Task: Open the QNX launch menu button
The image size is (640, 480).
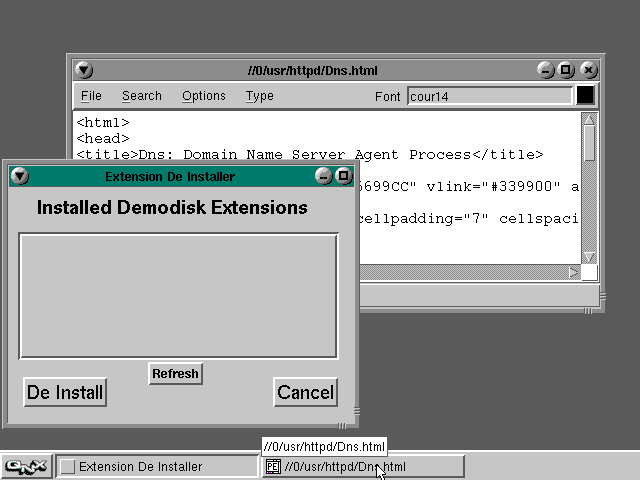Action: click(27, 466)
